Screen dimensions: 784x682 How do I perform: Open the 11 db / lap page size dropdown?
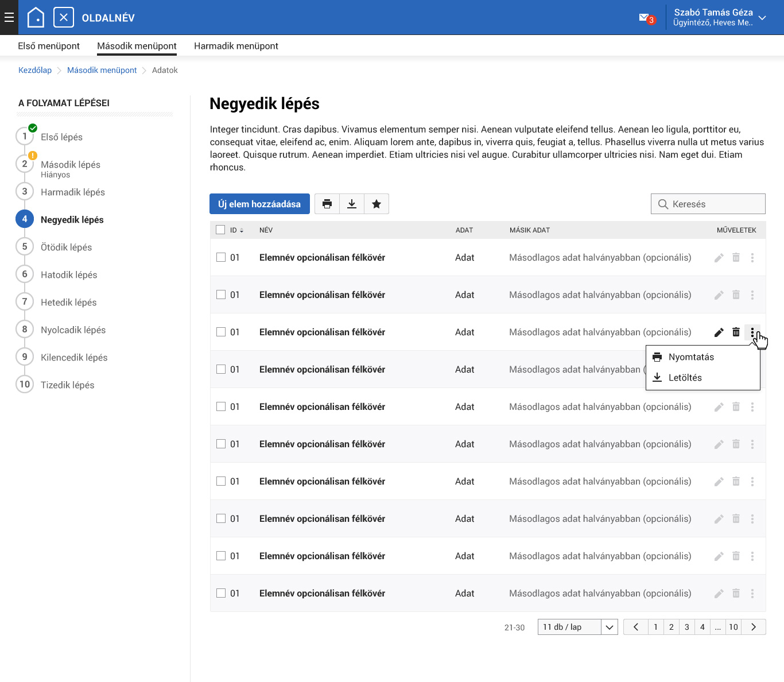click(x=577, y=627)
